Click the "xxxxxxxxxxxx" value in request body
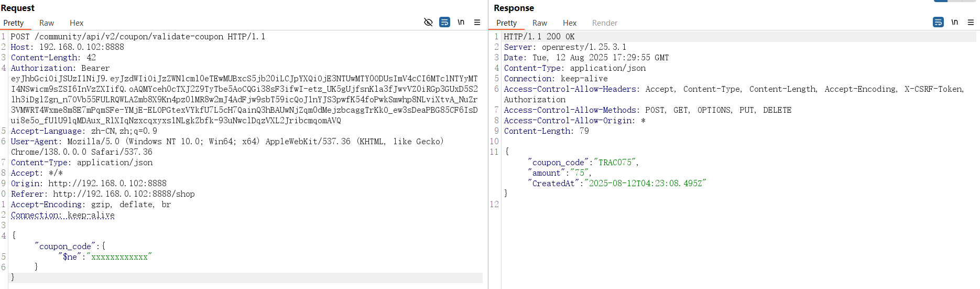980x289 pixels. pyautogui.click(x=119, y=257)
